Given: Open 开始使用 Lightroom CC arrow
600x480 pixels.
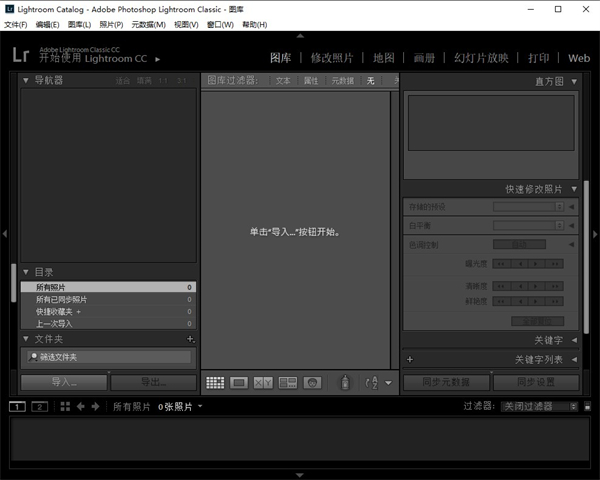Looking at the screenshot, I should pyautogui.click(x=158, y=59).
